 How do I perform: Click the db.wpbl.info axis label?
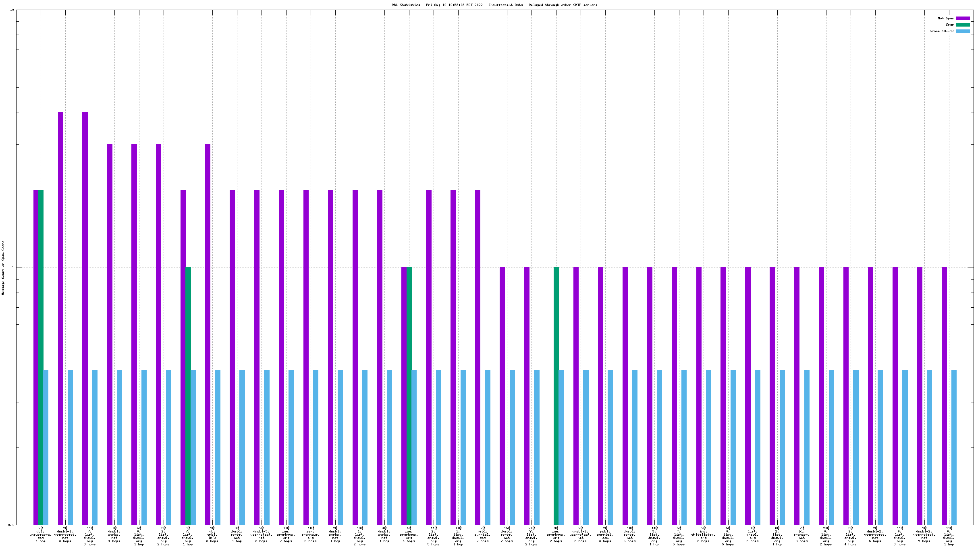212,534
